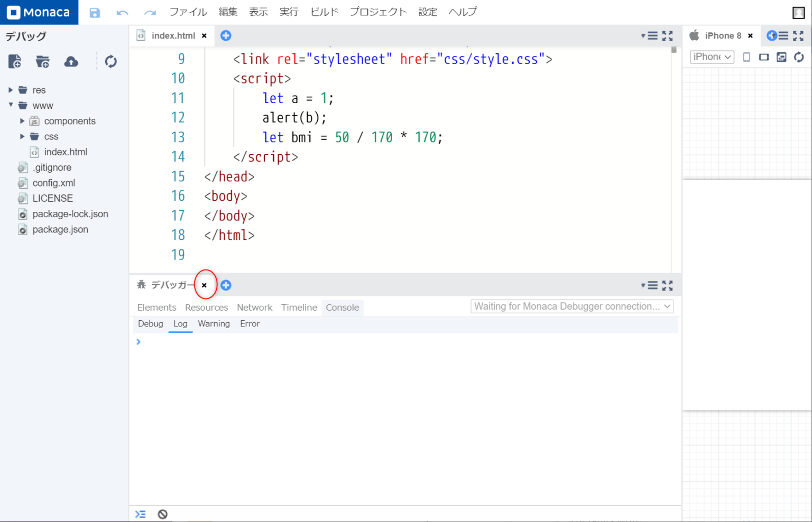
Task: Toggle portrait preview orientation
Action: (x=746, y=57)
